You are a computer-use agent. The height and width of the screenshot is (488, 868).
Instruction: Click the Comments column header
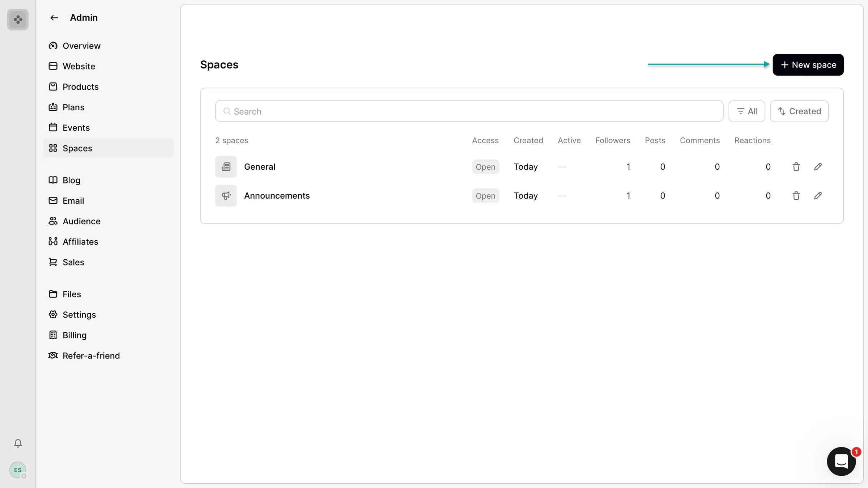pos(699,140)
